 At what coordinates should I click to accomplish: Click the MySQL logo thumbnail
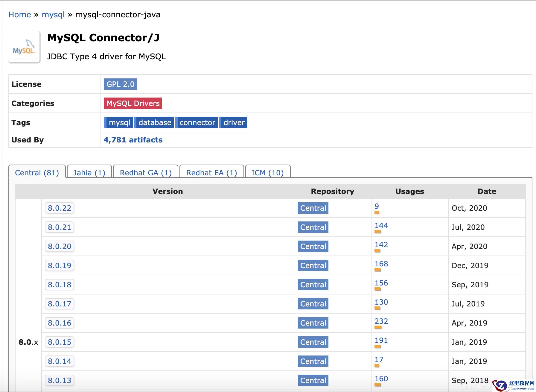pos(24,47)
